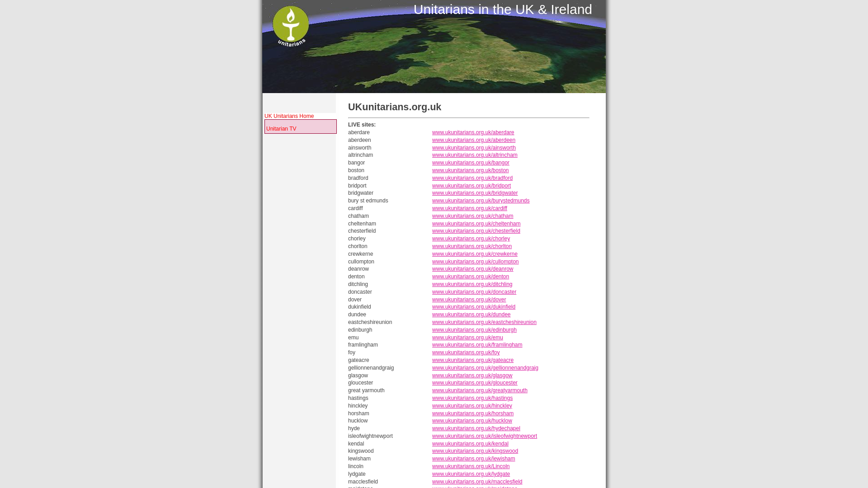Open the deanrow site link
This screenshot has height=488, width=868.
point(472,269)
